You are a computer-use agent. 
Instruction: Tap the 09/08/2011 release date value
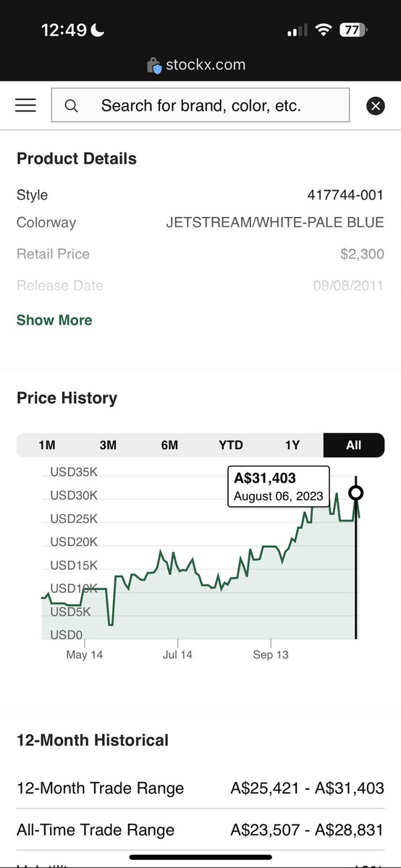coord(349,286)
